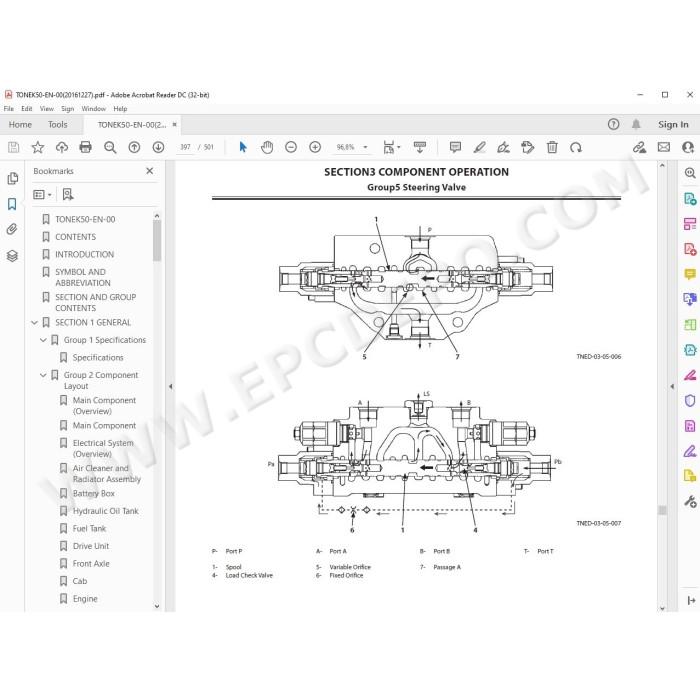Close the Bookmarks panel

click(150, 171)
